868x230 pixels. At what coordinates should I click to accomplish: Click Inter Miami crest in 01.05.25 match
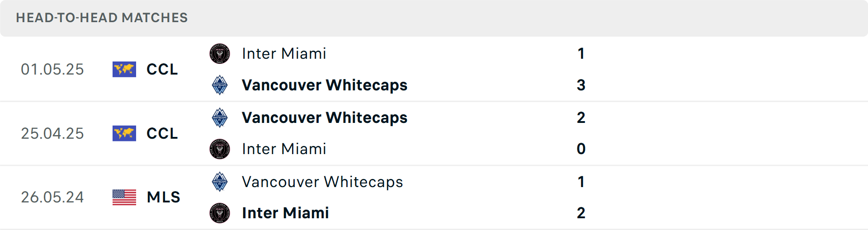(220, 54)
